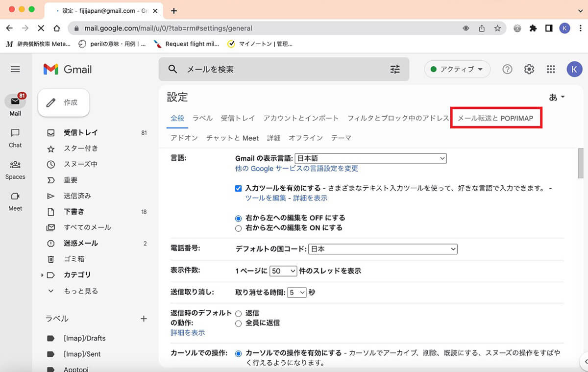Viewport: 588px width, 372px height.
Task: Toggle the Chrome side panel icon
Action: (549, 28)
